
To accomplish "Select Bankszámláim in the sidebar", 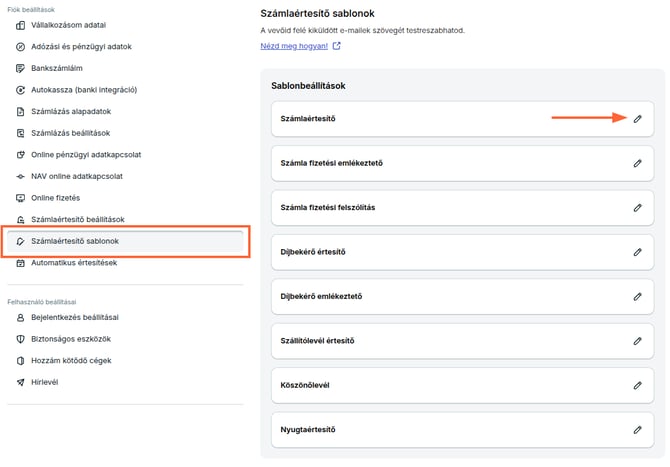I will coord(56,68).
